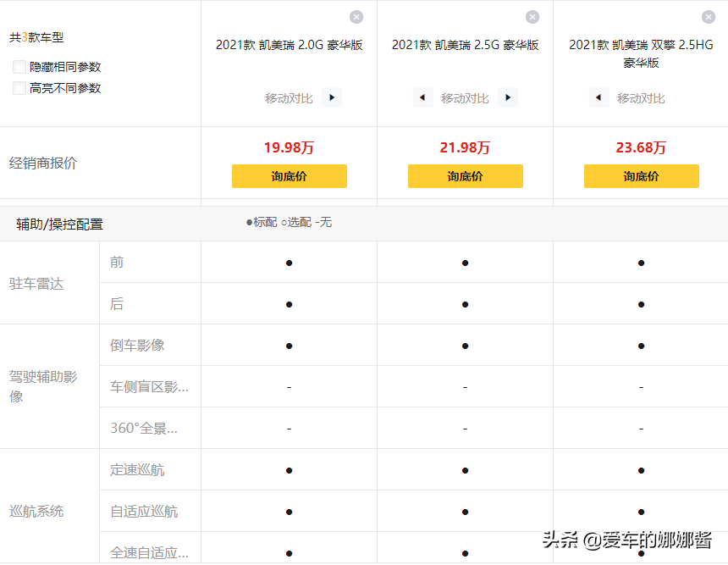This screenshot has height=565, width=728.
Task: Click the 自适应巡航 row label
Action: 144,511
